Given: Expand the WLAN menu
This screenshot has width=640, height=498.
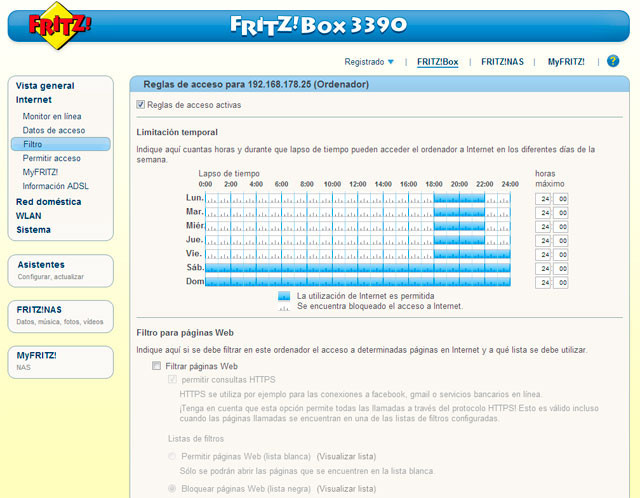Looking at the screenshot, I should pos(29,216).
